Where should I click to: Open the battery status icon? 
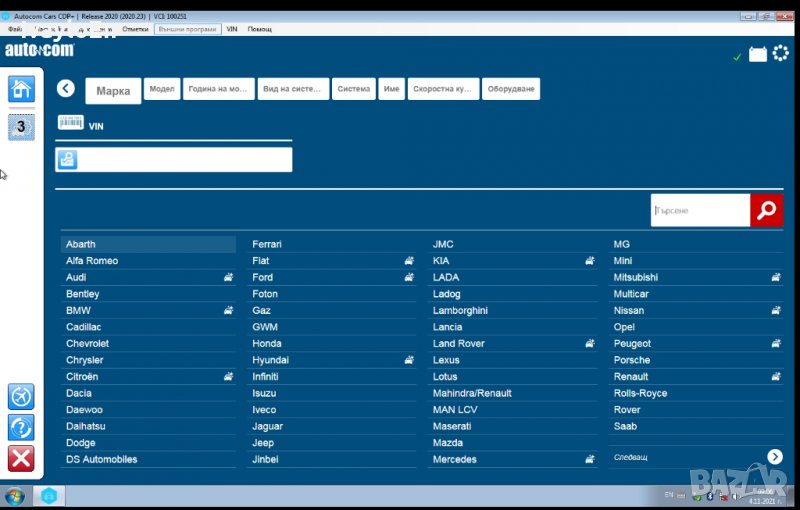pos(758,54)
